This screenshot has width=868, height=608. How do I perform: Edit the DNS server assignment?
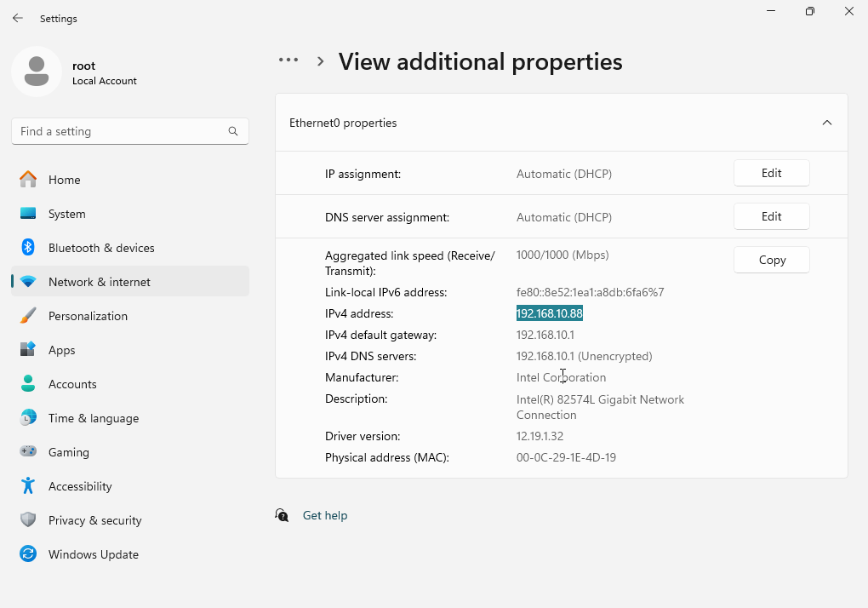click(x=771, y=216)
